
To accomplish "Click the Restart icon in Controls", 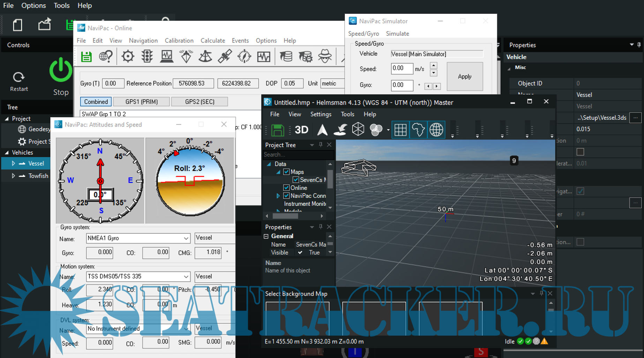I will 19,77.
